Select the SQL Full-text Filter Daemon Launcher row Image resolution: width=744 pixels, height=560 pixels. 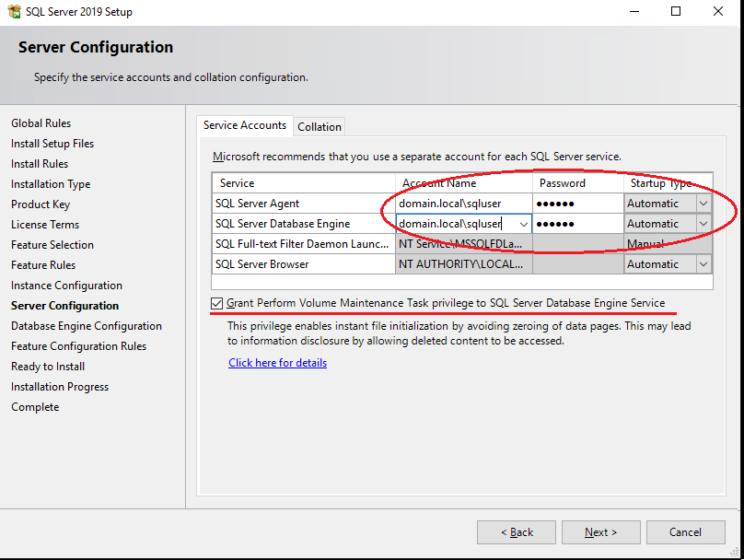pyautogui.click(x=304, y=243)
